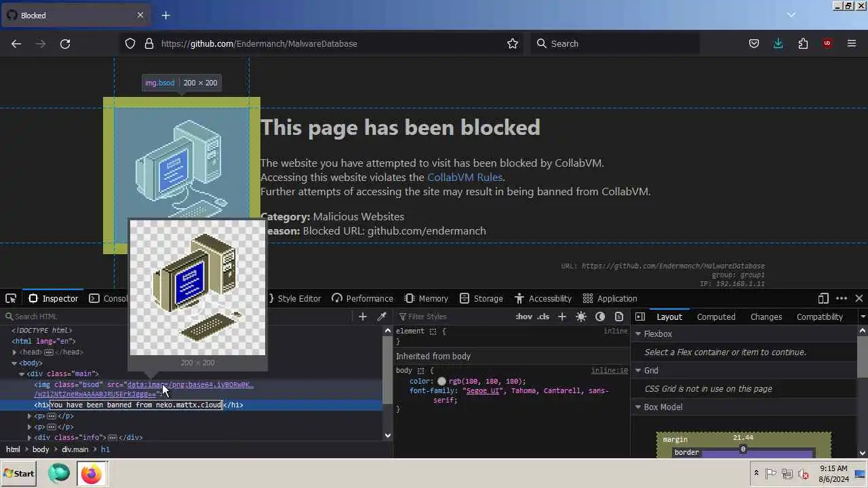Focus the Search HTML field
868x488 pixels.
(x=176, y=317)
